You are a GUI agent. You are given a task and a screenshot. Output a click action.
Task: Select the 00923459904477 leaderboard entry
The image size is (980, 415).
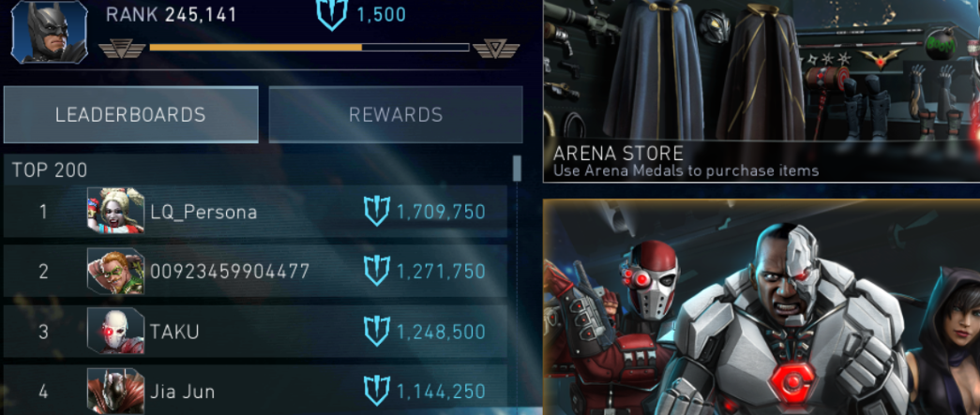coord(256,272)
